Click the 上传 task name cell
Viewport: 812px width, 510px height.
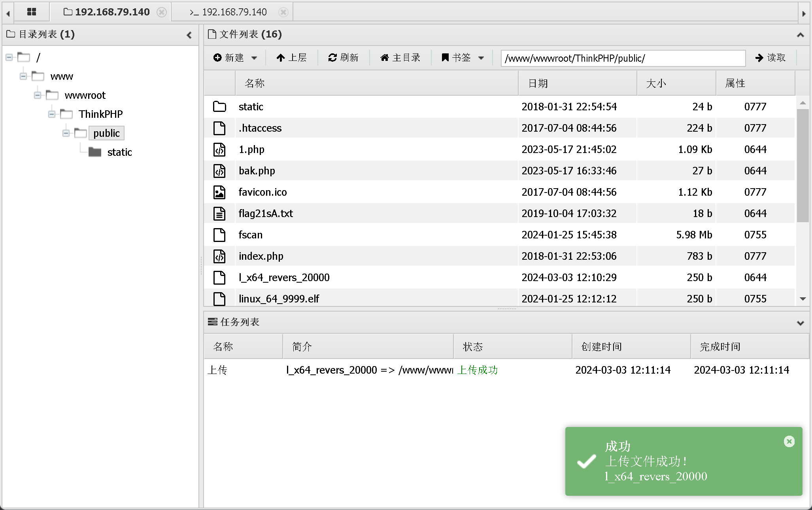pos(217,370)
